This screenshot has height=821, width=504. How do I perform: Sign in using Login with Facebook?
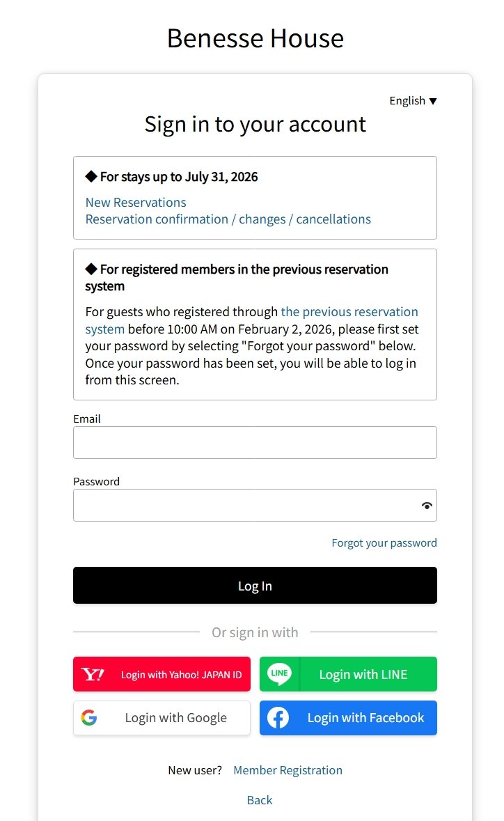coord(365,718)
